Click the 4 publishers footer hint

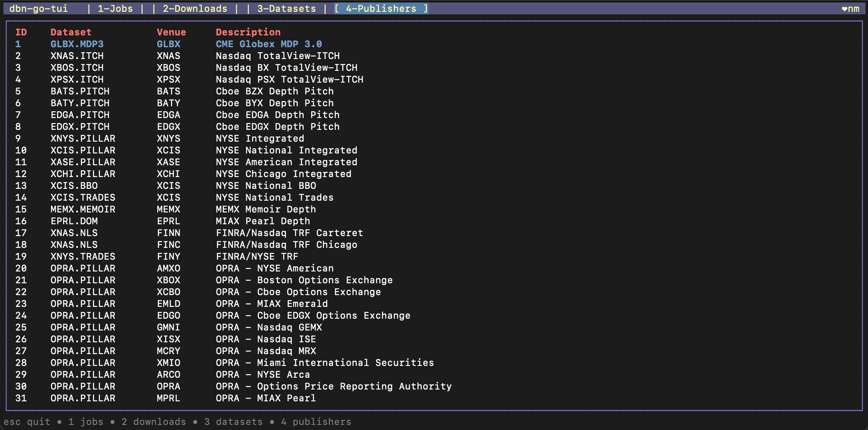[316, 422]
